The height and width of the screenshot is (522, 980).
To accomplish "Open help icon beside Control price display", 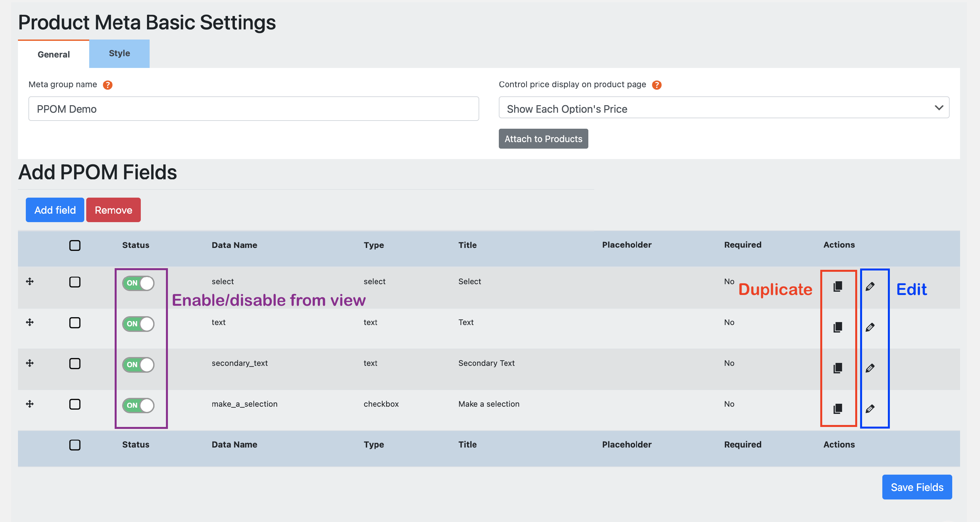I will coord(656,85).
